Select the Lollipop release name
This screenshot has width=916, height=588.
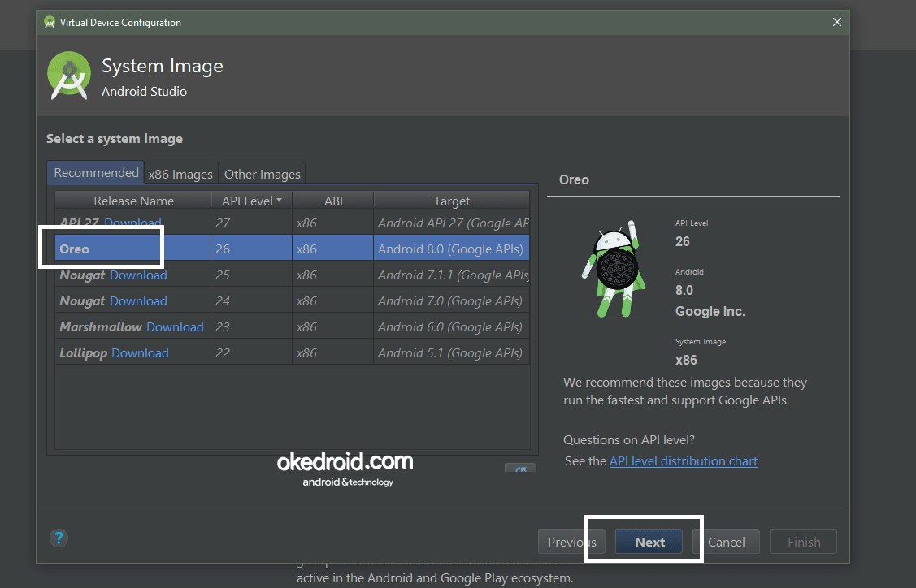click(x=84, y=353)
